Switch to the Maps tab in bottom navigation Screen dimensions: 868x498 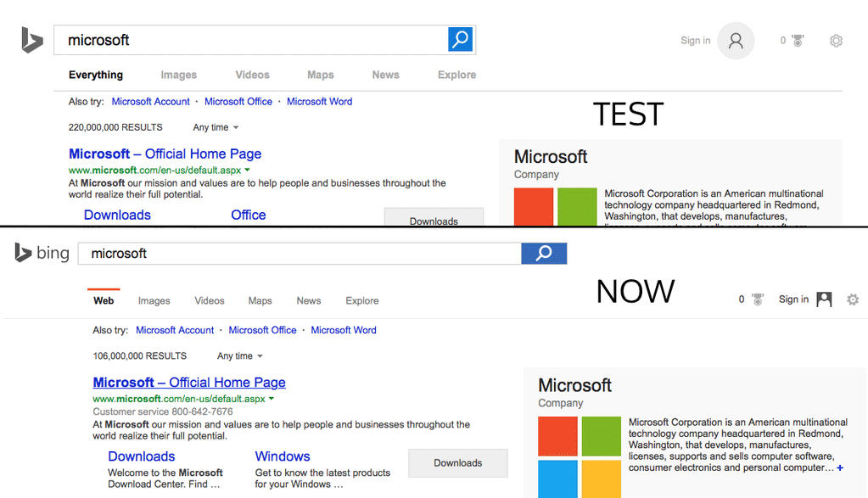(x=260, y=300)
